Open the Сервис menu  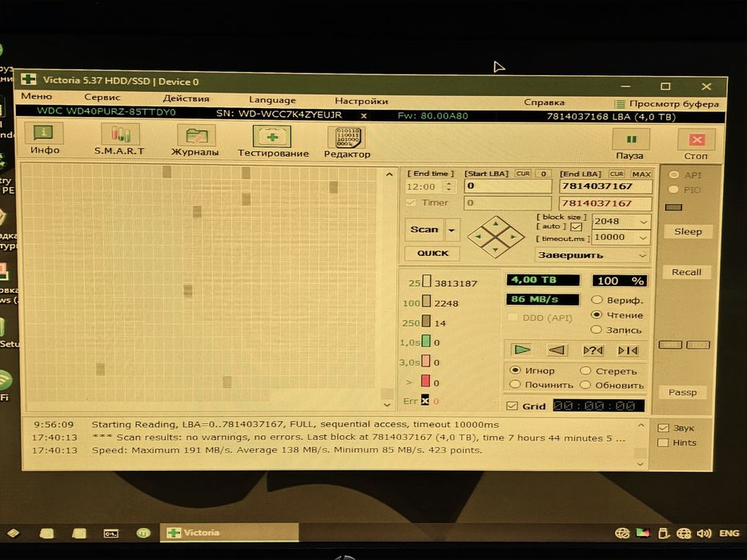pos(102,97)
